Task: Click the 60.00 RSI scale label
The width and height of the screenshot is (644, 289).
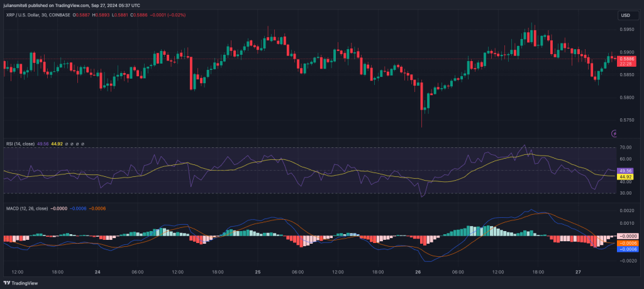Action: click(x=626, y=159)
